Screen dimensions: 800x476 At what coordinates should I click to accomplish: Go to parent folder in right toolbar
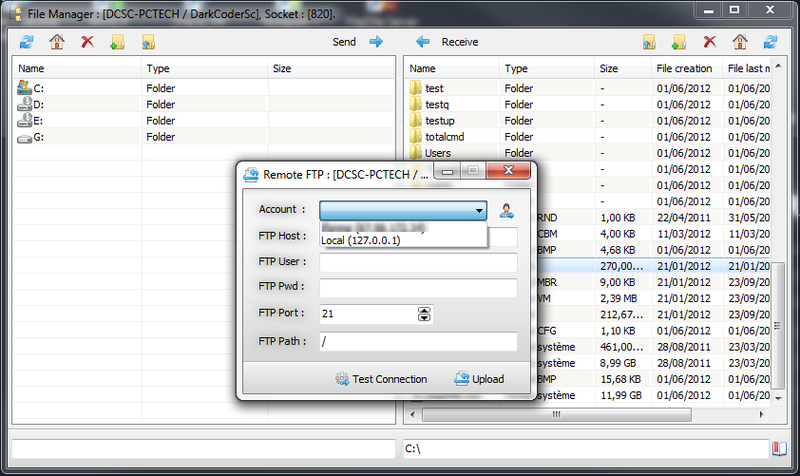649,42
